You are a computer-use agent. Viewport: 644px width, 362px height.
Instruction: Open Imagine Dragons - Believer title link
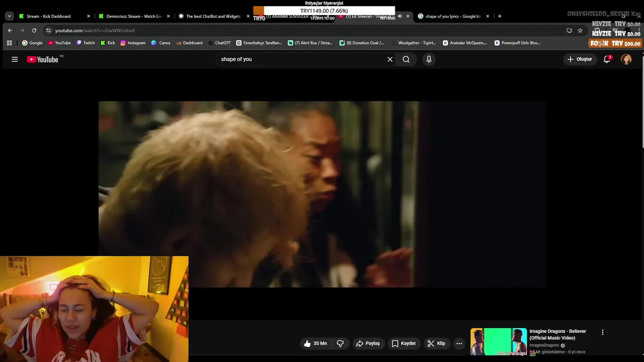pos(557,334)
